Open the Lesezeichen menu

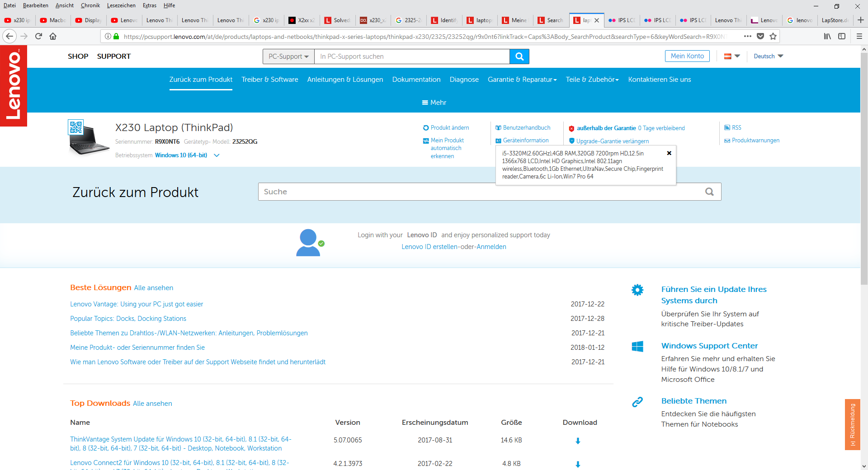click(x=121, y=5)
